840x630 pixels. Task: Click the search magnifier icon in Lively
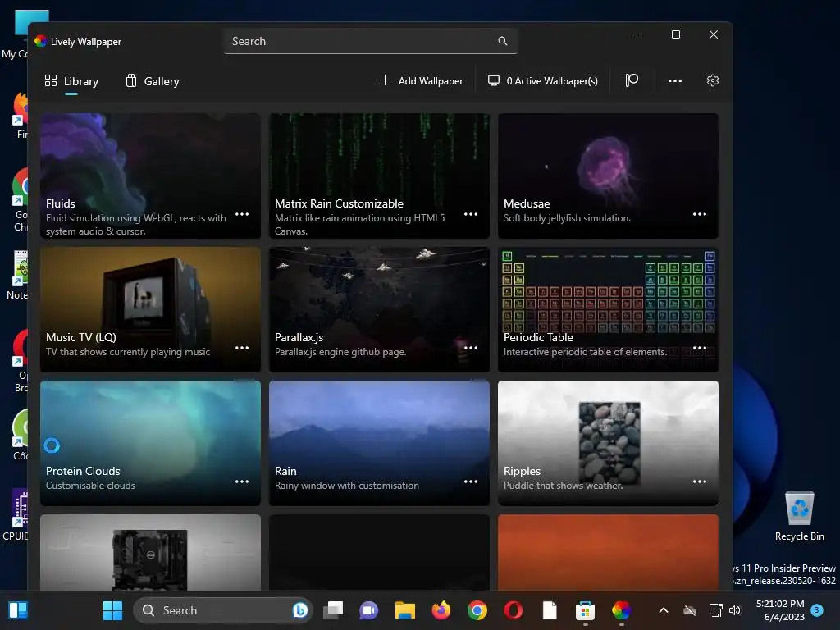click(503, 41)
